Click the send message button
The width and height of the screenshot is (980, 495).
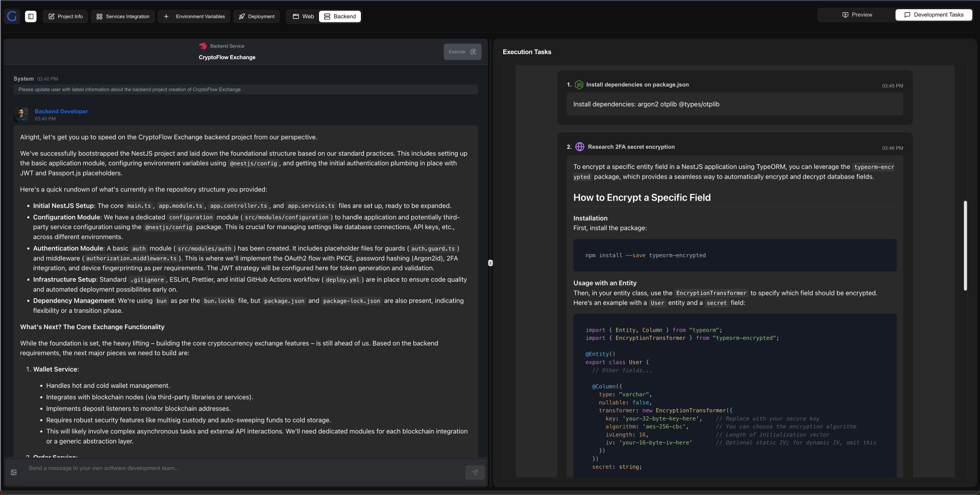point(475,473)
